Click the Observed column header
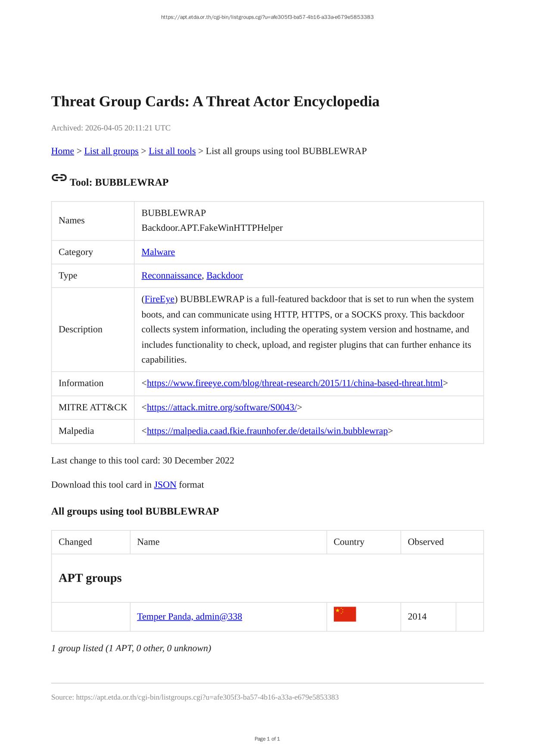The height and width of the screenshot is (756, 535). pyautogui.click(x=426, y=542)
